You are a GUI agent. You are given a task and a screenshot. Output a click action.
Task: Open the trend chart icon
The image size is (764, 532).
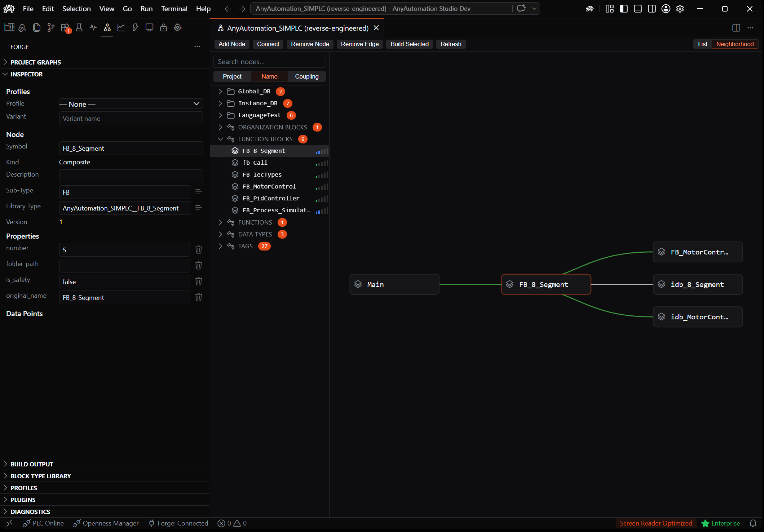coord(121,27)
